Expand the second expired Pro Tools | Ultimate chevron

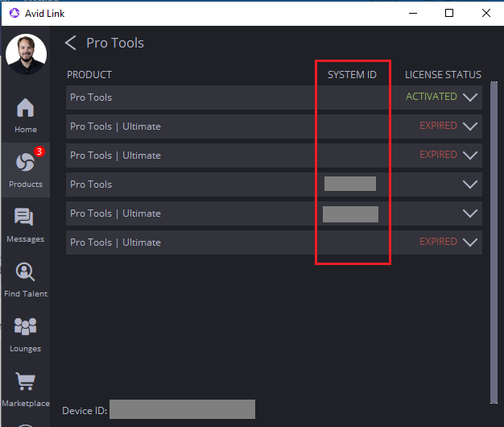coord(470,155)
